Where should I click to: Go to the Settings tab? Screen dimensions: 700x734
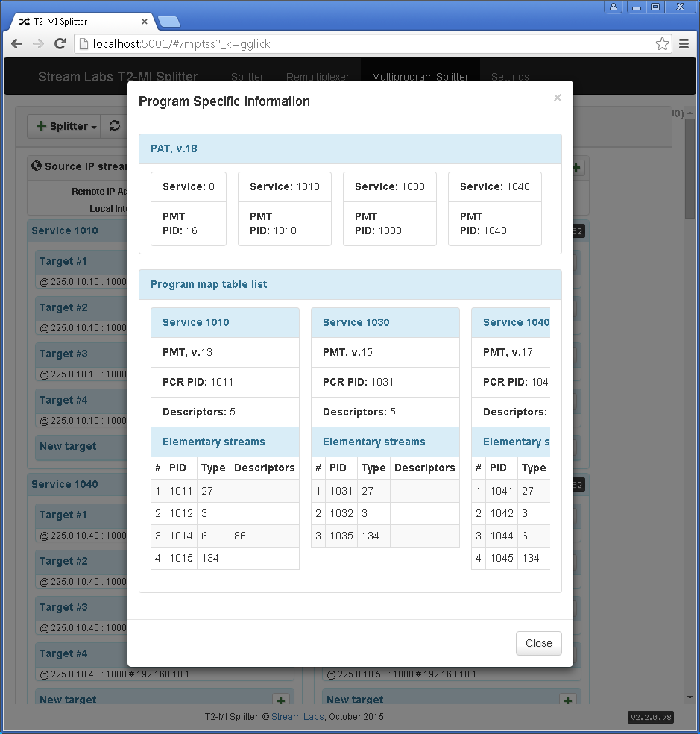(510, 77)
